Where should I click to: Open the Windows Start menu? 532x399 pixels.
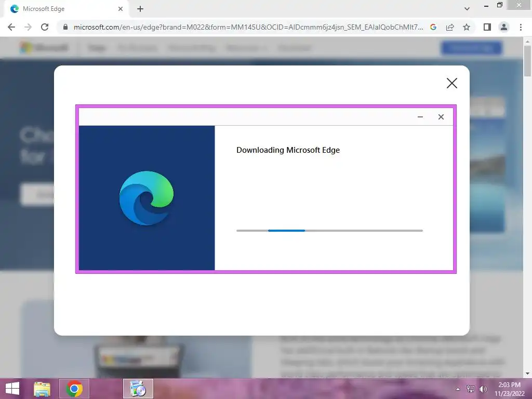pyautogui.click(x=12, y=389)
